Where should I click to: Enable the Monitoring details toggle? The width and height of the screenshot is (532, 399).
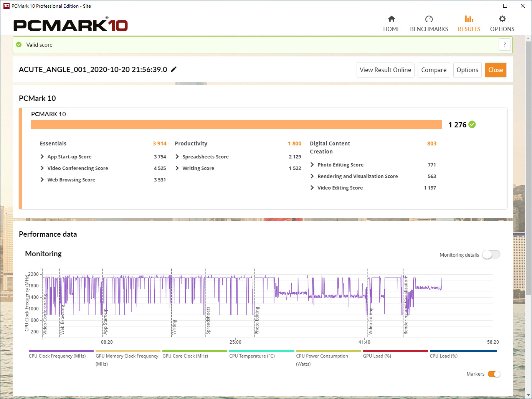tap(491, 255)
